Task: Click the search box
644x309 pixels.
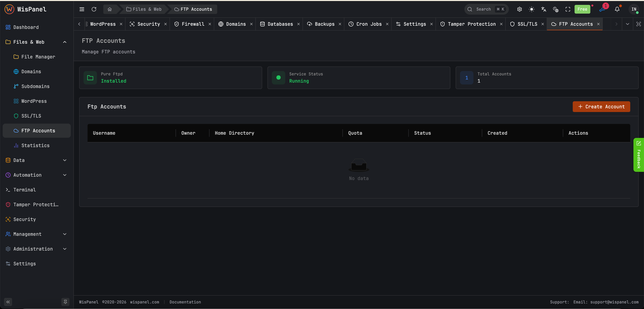Action: click(486, 9)
